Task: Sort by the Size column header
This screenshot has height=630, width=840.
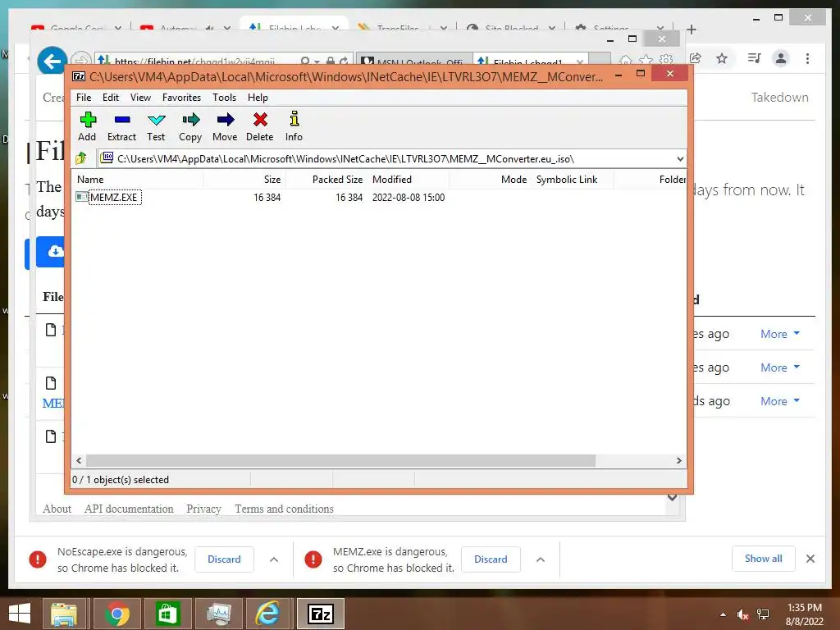Action: click(x=244, y=180)
